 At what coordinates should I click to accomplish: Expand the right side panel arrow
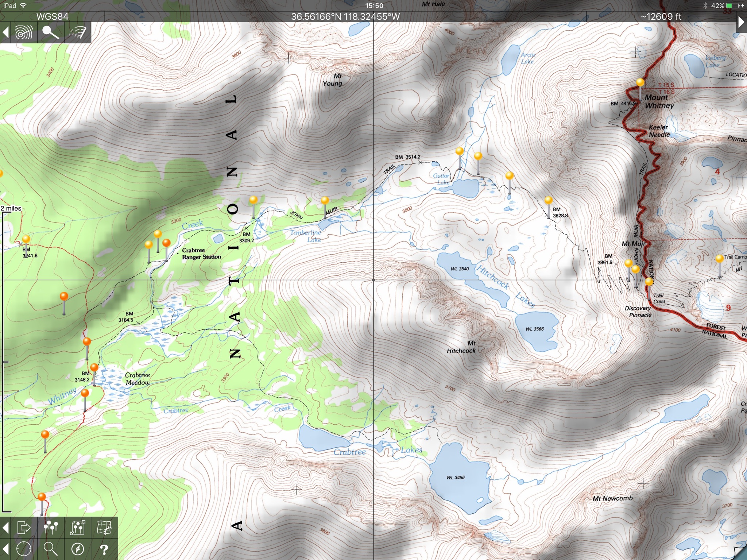(742, 23)
